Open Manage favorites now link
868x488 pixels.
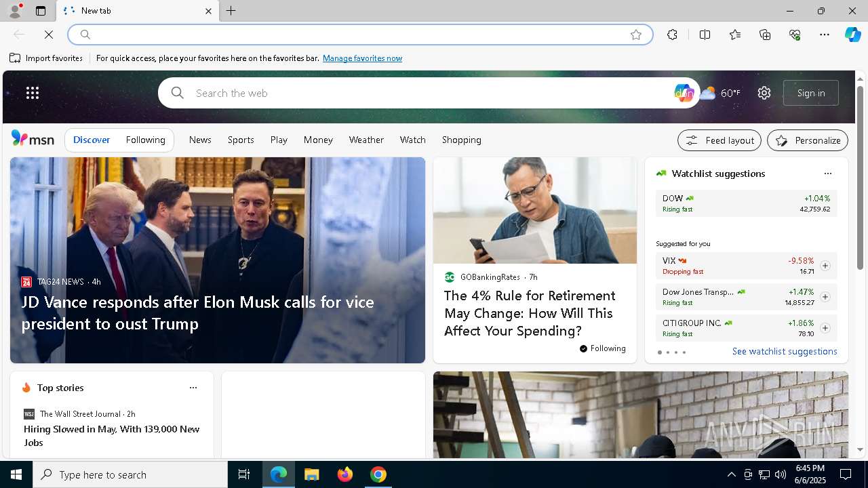362,58
